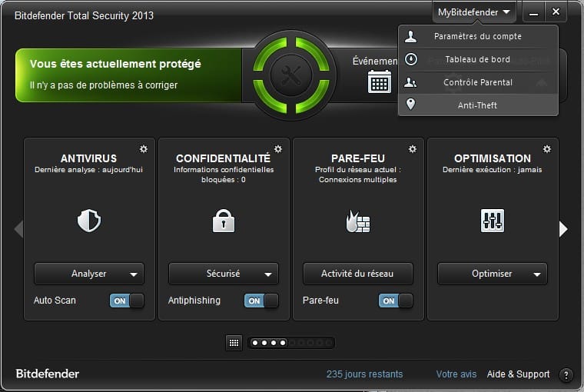
Task: Click the Optimisation sliders icon
Action: tap(493, 221)
